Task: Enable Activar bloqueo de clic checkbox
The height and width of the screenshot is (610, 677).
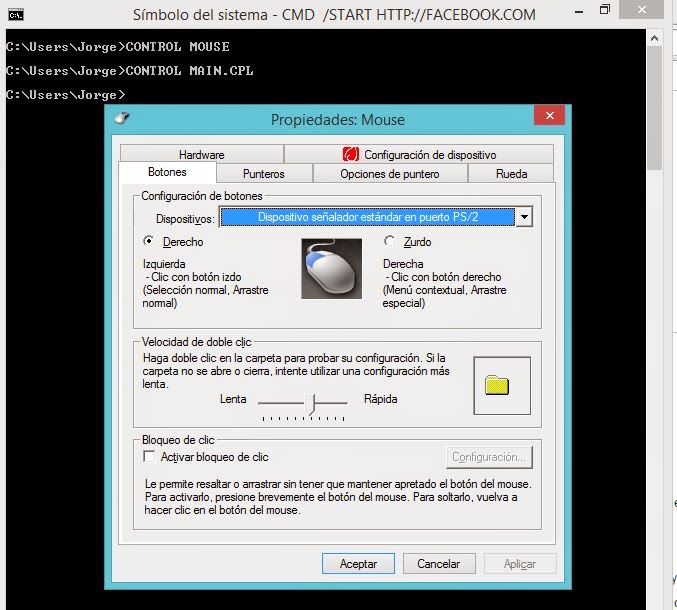Action: point(149,456)
